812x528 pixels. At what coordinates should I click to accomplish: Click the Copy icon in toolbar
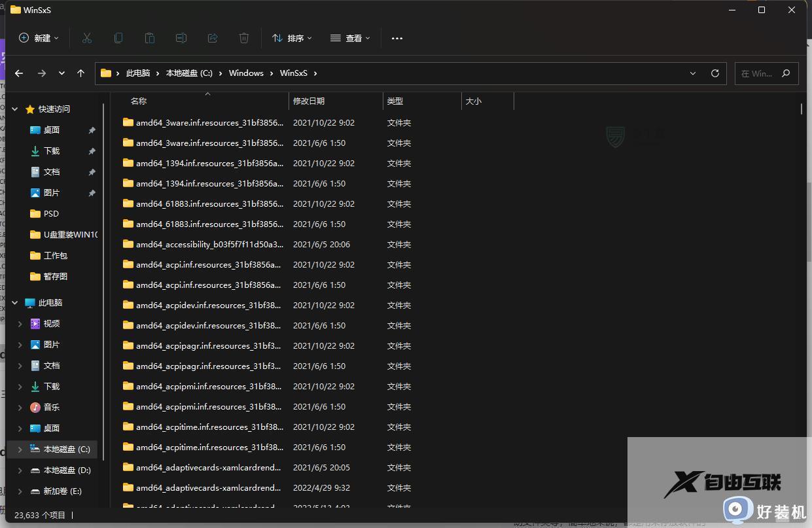point(118,38)
